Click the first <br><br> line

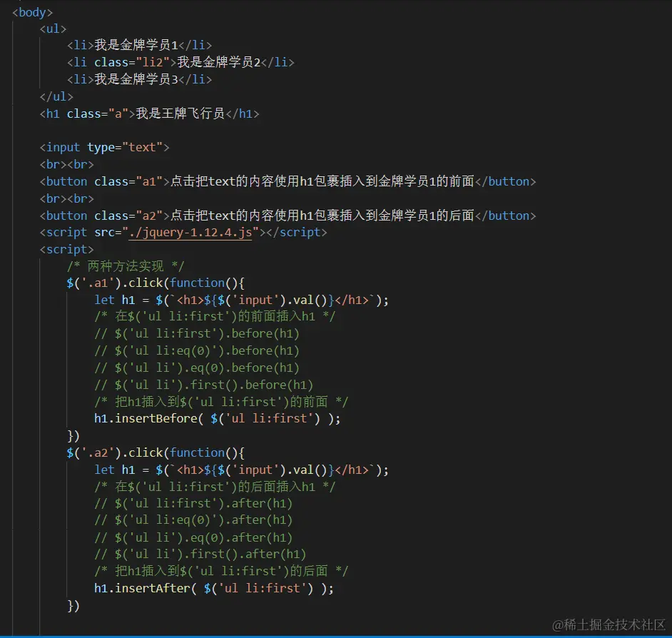pos(66,165)
